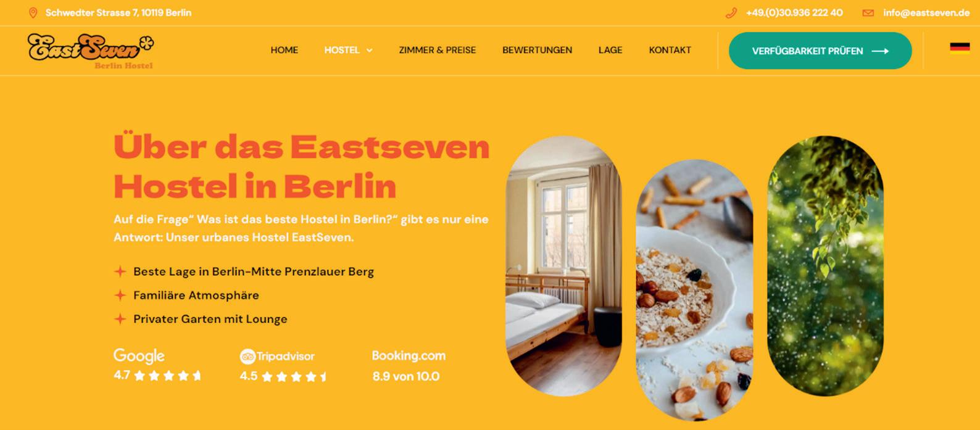Click the Booking.com logo
Screen dimensions: 980x430
(x=409, y=356)
